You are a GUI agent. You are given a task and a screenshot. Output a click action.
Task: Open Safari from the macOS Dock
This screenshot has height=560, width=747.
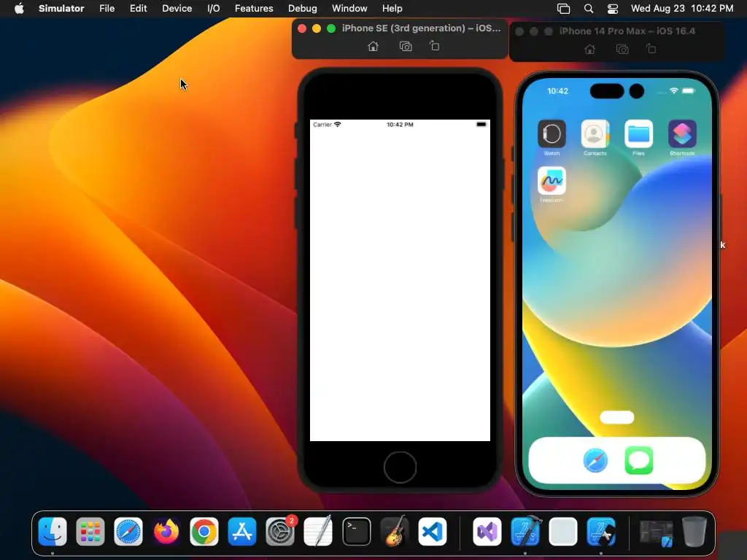click(128, 531)
